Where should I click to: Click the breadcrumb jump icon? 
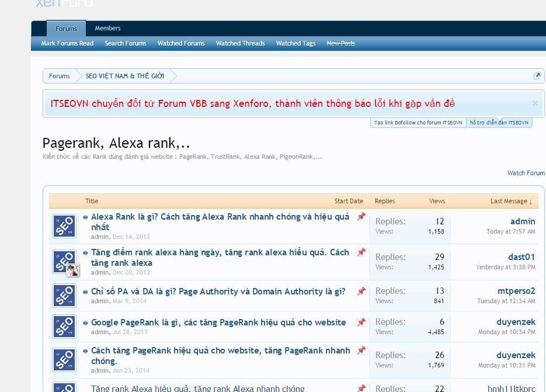point(537,75)
